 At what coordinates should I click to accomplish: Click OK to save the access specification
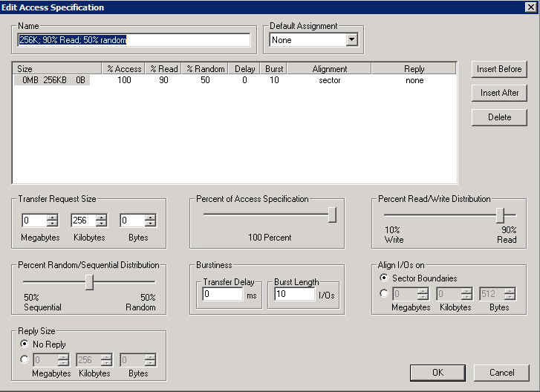point(437,372)
